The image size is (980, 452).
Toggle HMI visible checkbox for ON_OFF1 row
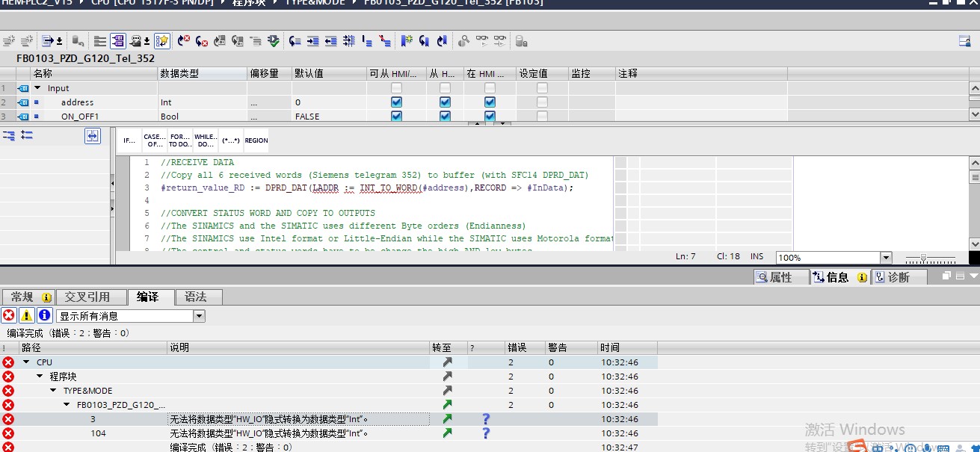[x=490, y=117]
